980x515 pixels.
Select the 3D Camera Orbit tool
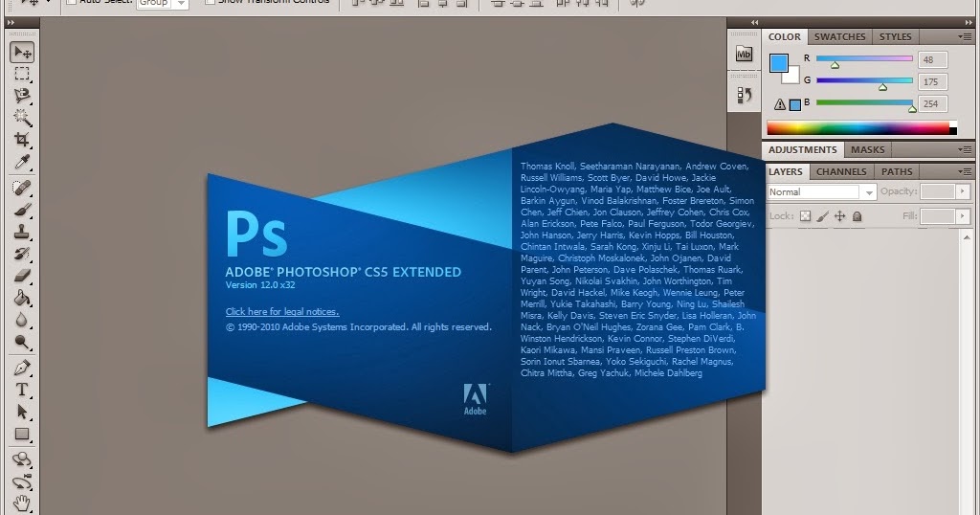[22, 481]
